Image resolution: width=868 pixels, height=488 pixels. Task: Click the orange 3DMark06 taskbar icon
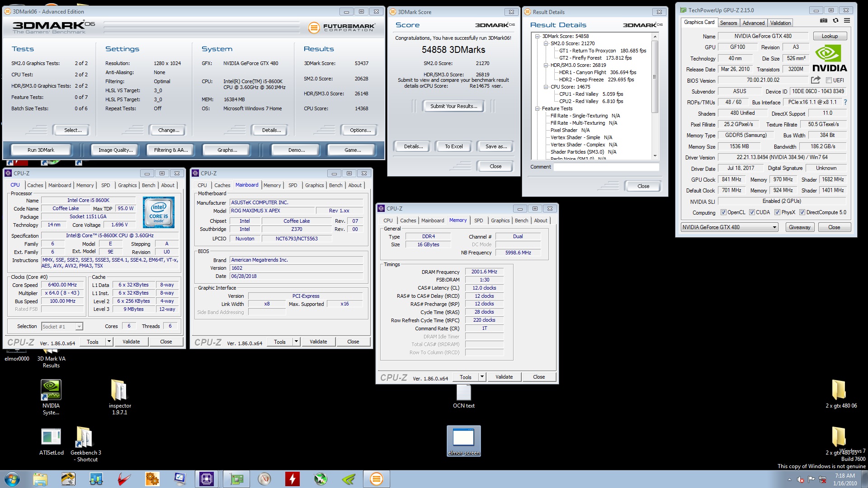coord(376,479)
